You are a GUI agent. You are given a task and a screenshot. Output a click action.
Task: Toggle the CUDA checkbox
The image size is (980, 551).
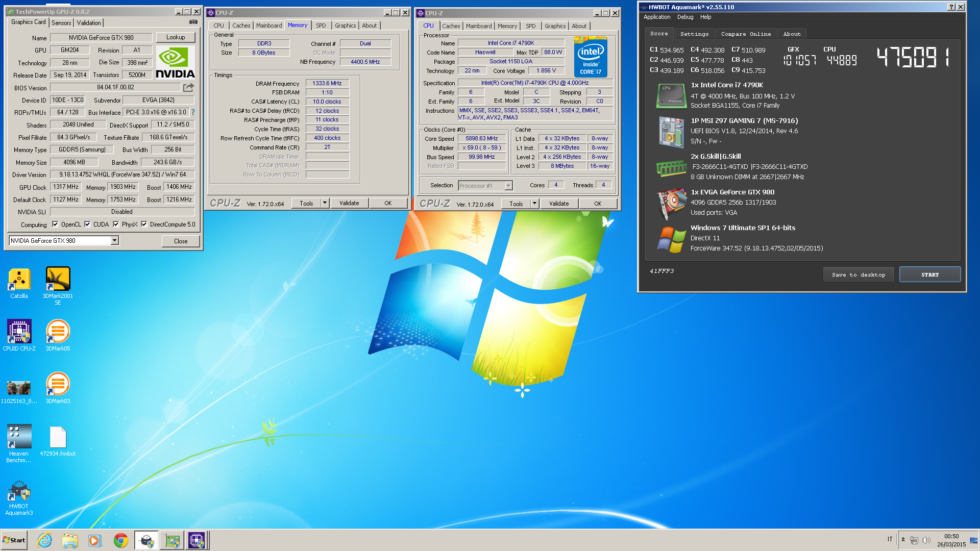(x=87, y=224)
